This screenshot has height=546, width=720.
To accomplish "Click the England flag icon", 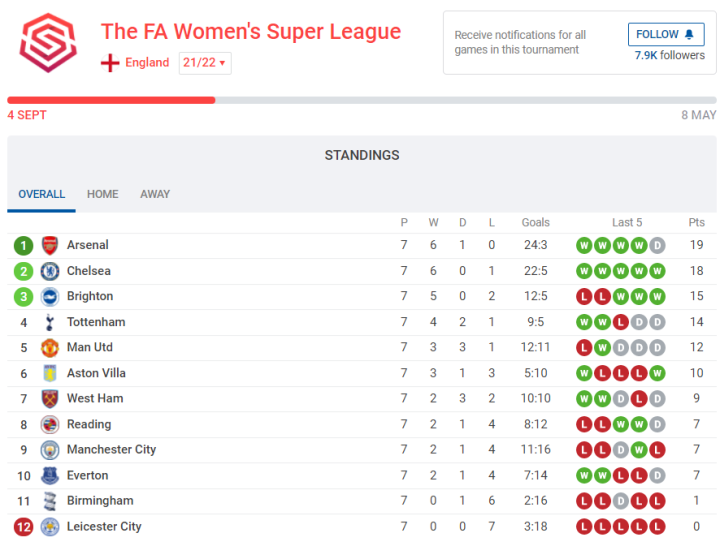I will pos(110,62).
